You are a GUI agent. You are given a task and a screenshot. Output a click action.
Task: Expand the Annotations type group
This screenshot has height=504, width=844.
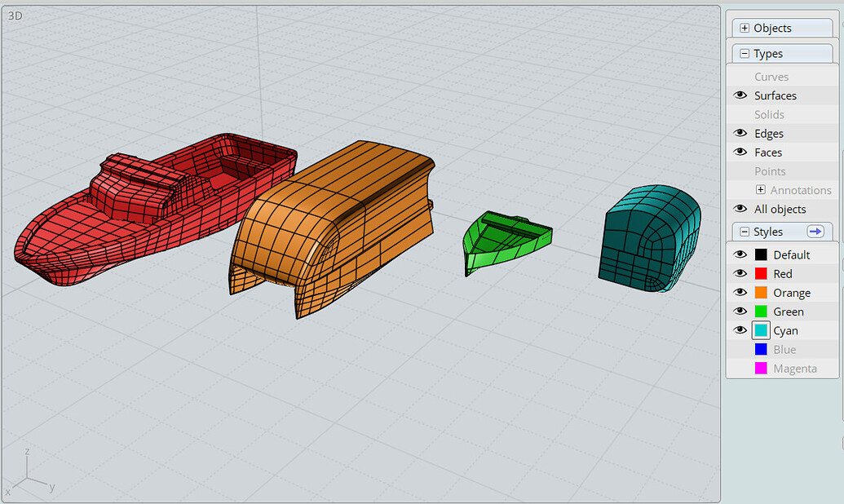[761, 189]
